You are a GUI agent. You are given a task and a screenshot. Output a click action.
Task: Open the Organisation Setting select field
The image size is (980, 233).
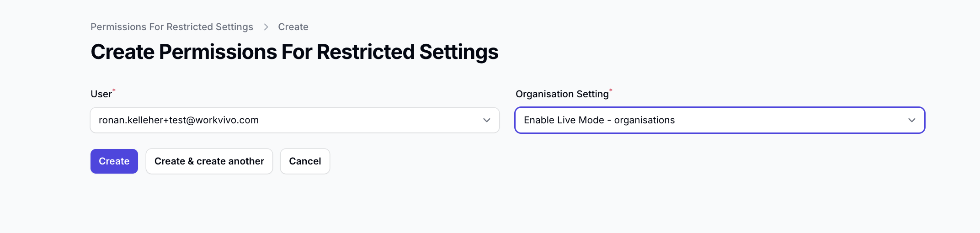coord(720,120)
